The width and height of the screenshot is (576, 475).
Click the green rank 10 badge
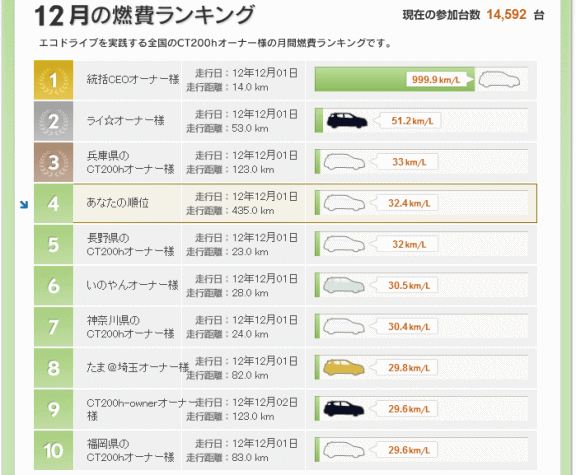53,450
